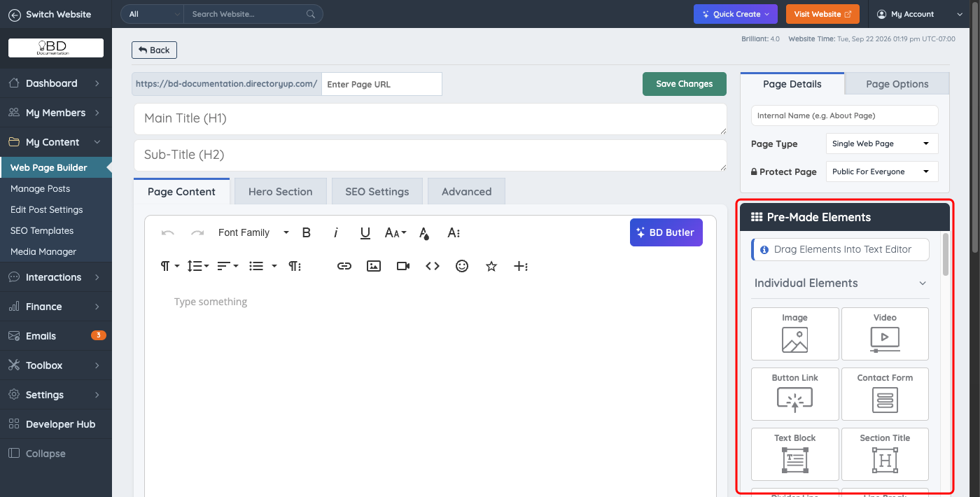Switch to the Advanced tab

pyautogui.click(x=466, y=191)
